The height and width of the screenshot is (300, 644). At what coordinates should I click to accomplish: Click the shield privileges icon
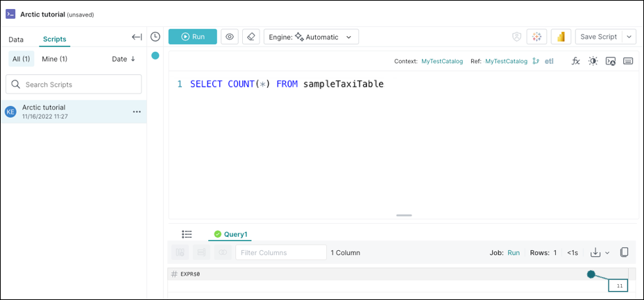(516, 37)
